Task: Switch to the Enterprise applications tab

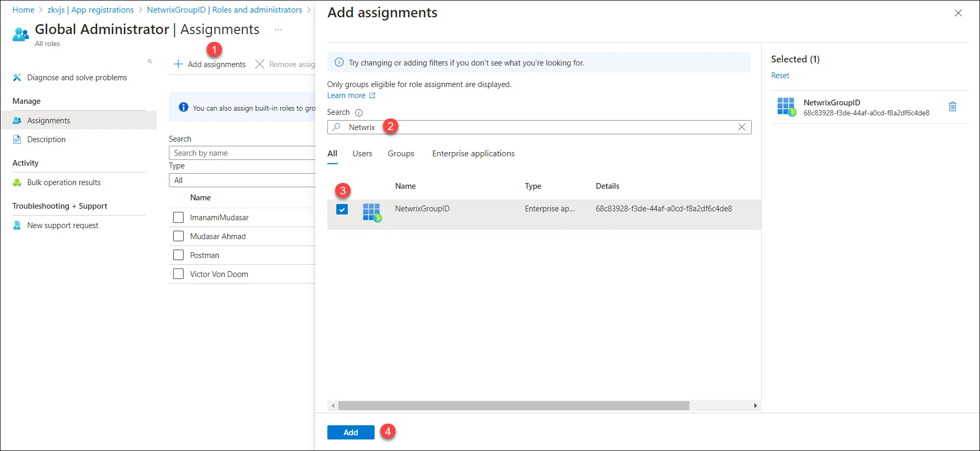Action: tap(473, 154)
